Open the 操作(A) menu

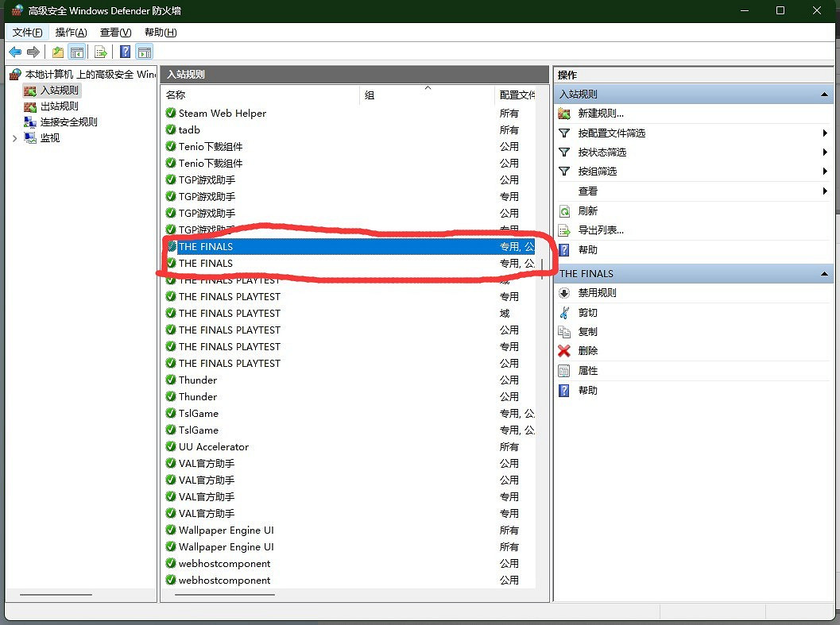71,33
